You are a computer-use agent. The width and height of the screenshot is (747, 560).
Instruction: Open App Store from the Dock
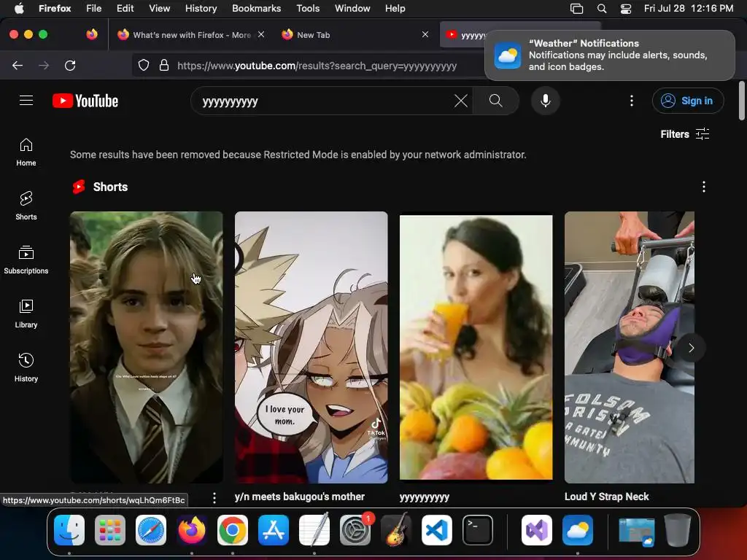pyautogui.click(x=274, y=530)
